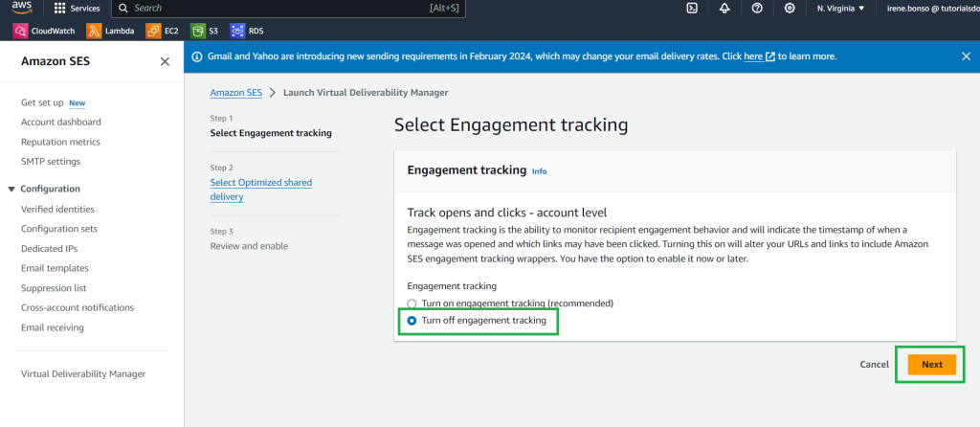The image size is (980, 427).
Task: Open the Services grid menu
Action: click(x=60, y=9)
